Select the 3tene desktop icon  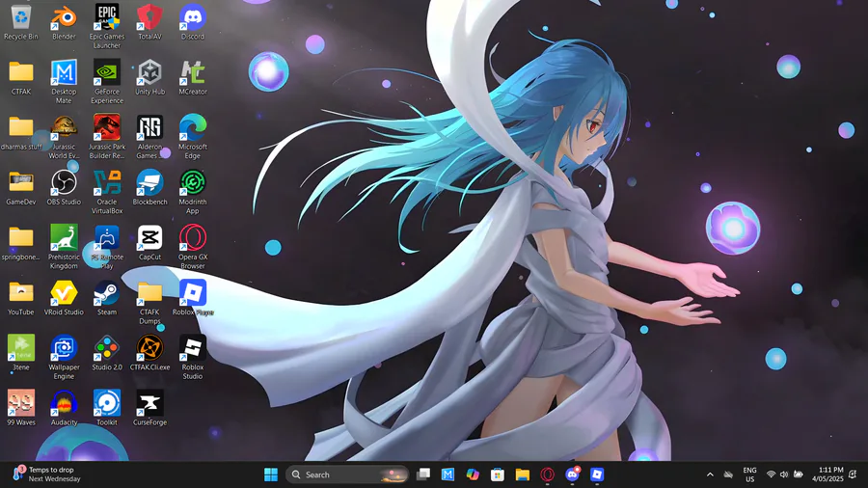click(21, 354)
